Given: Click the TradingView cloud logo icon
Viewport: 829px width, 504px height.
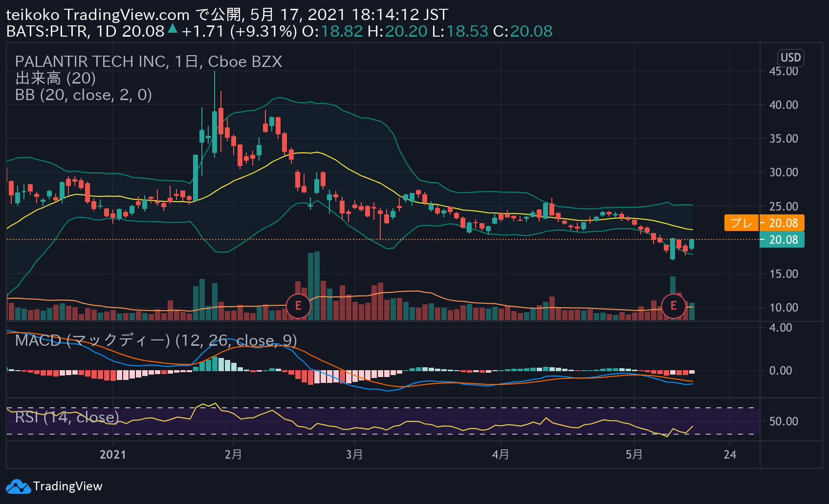Looking at the screenshot, I should coord(18,486).
